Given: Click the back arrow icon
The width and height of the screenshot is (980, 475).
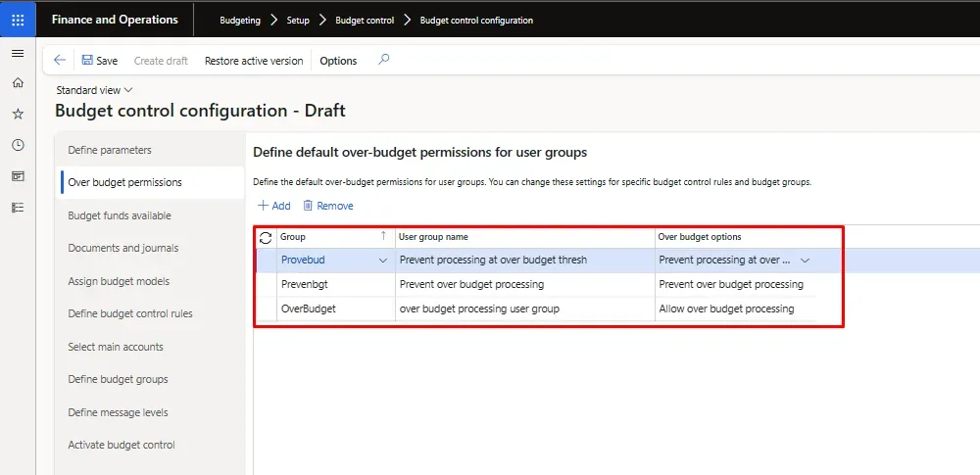Looking at the screenshot, I should point(60,60).
